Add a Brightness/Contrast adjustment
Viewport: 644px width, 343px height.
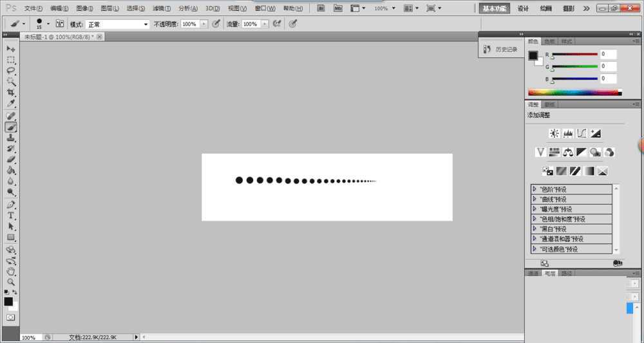tap(554, 133)
